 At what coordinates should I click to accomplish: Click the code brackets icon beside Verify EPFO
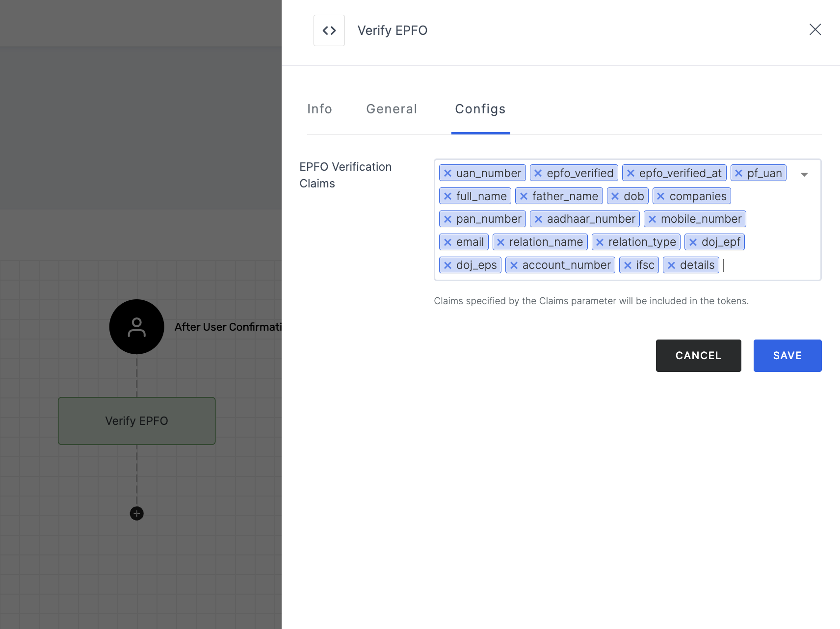click(x=329, y=30)
